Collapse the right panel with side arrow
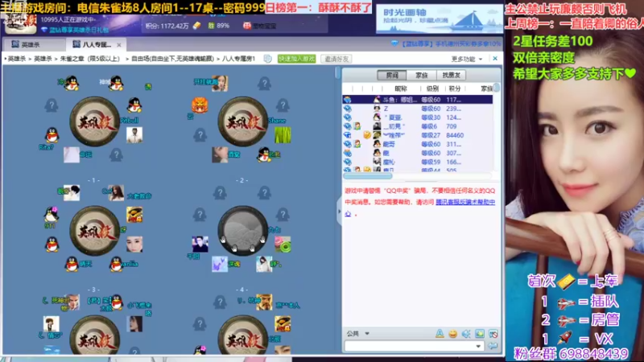 point(339,212)
